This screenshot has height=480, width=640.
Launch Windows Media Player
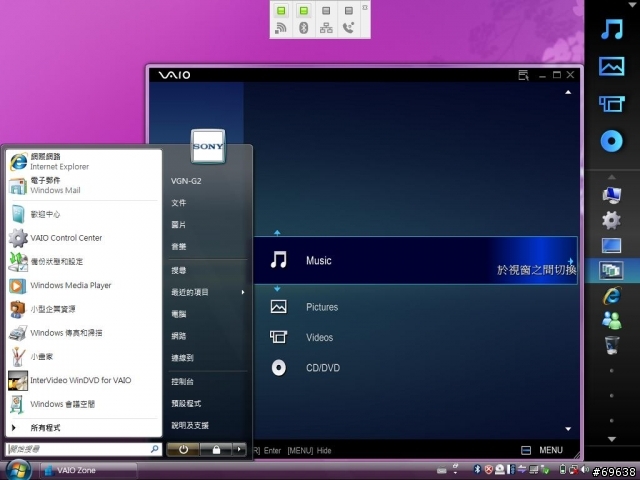click(x=84, y=285)
